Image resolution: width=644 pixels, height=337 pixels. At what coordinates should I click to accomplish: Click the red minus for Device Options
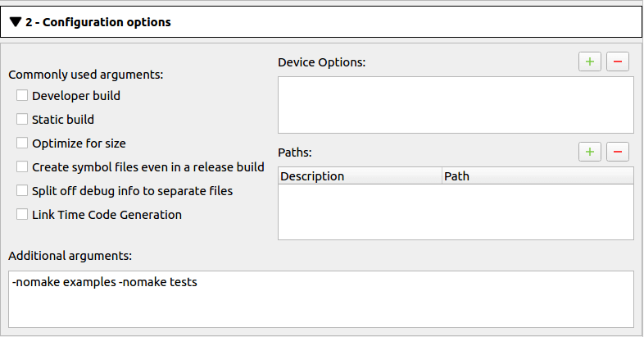tap(617, 61)
